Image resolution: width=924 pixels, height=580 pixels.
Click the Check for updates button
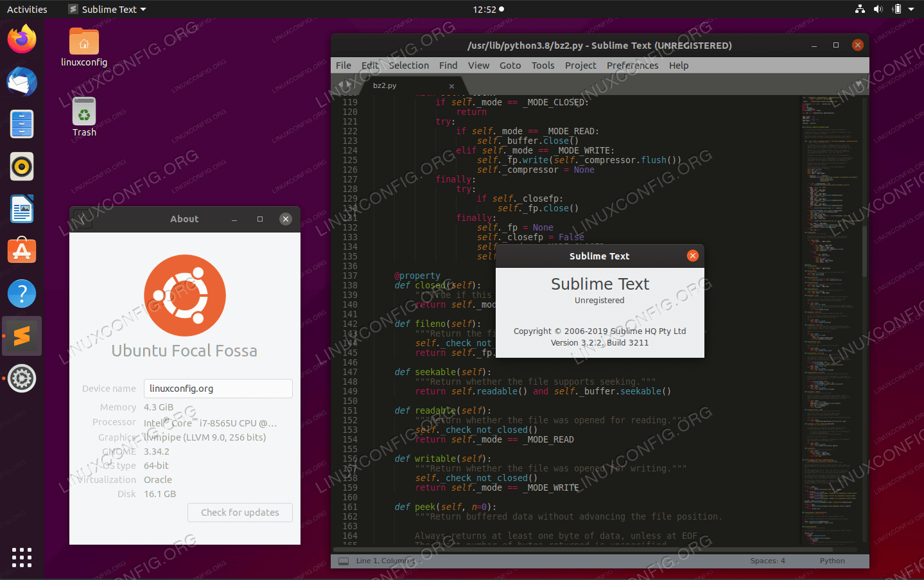(240, 513)
